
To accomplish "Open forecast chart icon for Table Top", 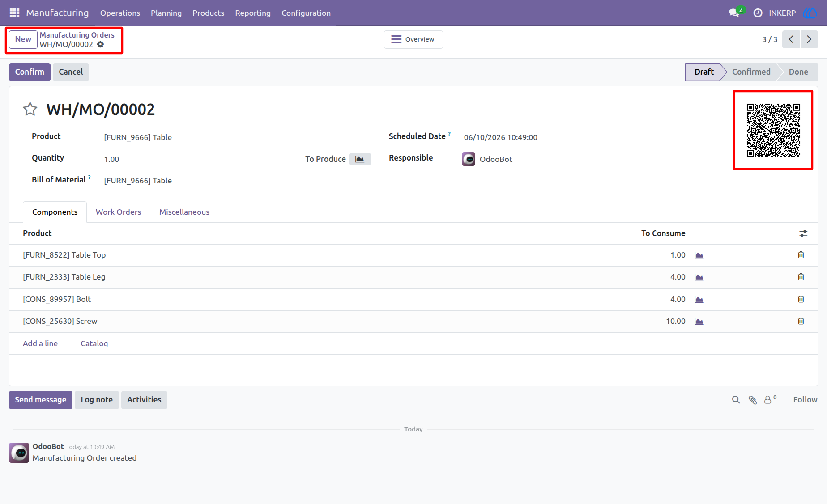I will pos(699,255).
